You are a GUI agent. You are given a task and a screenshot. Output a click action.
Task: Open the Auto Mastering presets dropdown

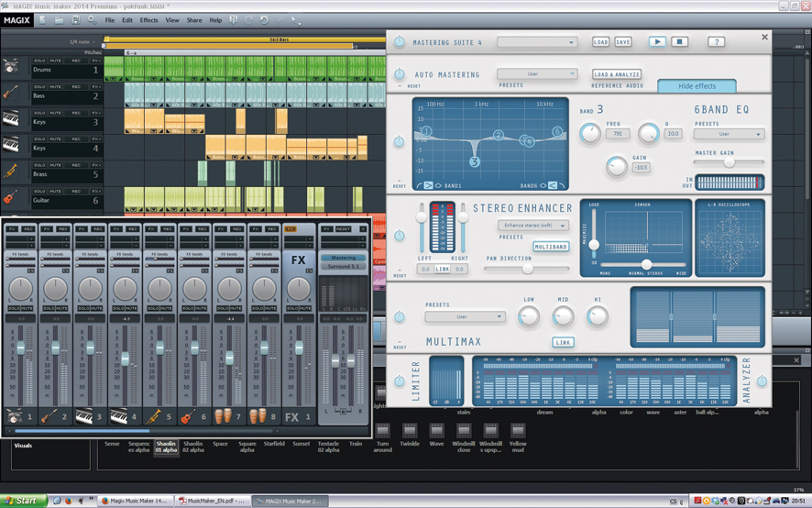coord(537,74)
